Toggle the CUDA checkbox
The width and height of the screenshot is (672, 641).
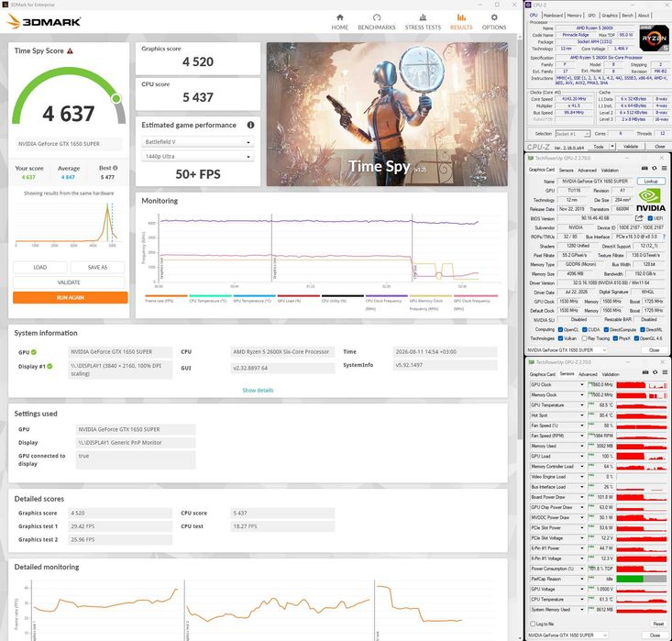585,329
